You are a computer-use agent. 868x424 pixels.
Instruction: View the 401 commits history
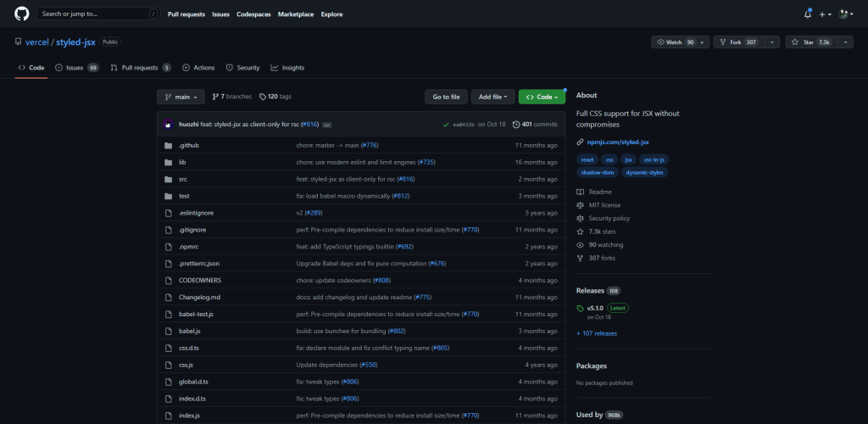tap(536, 124)
